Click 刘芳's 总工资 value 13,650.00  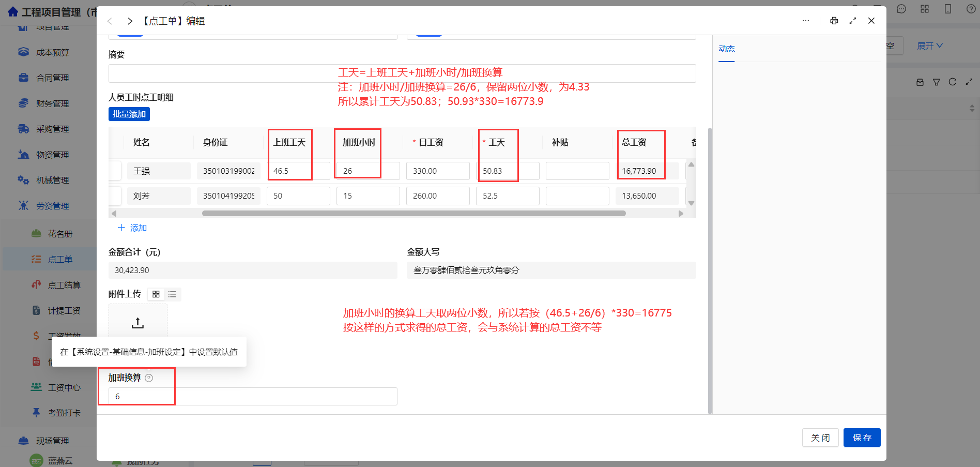(x=647, y=196)
